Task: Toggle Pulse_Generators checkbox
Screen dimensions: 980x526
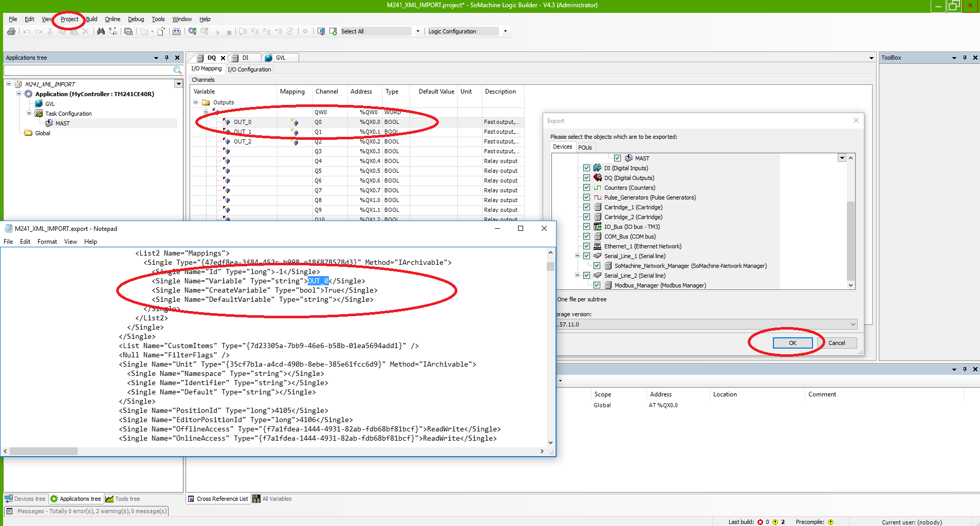Action: pos(586,197)
